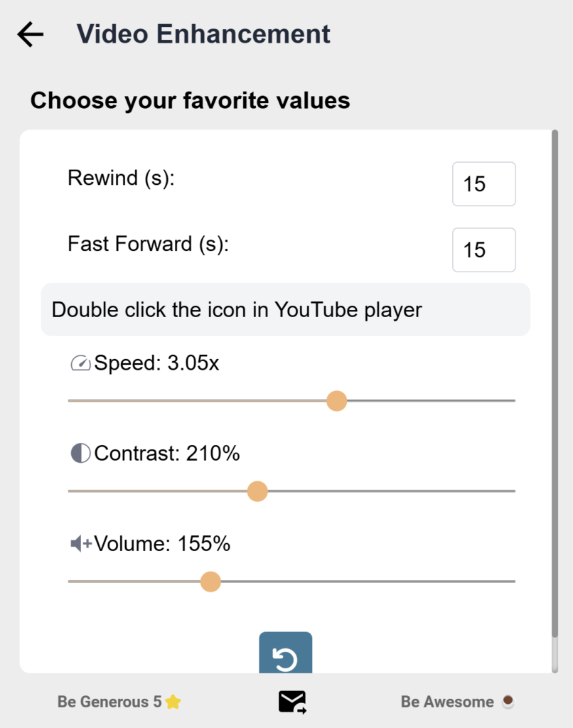Open the mail forward icon in footer

pyautogui.click(x=292, y=702)
